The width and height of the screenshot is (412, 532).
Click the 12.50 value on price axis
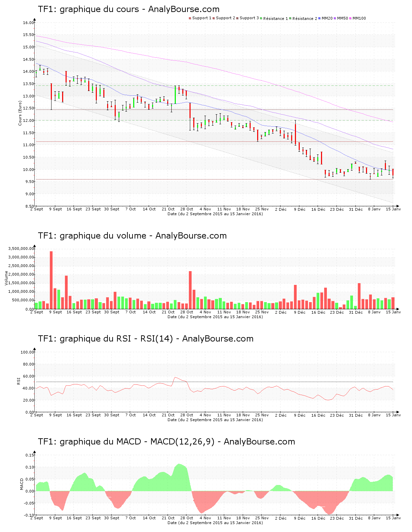click(x=28, y=108)
